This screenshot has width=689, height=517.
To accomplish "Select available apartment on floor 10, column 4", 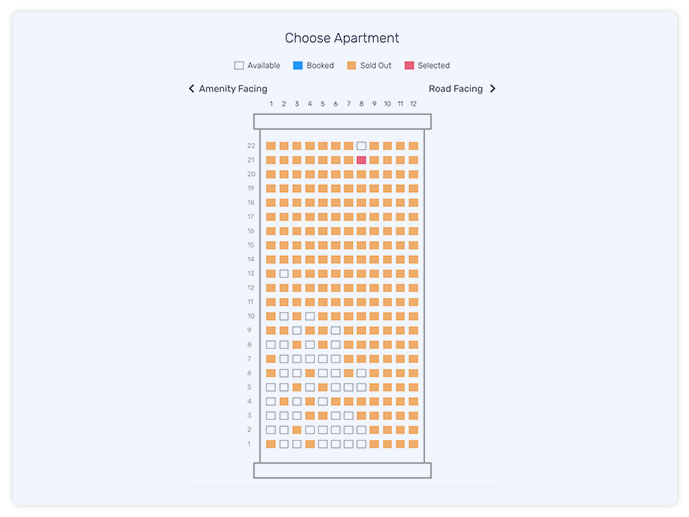I will 310,316.
